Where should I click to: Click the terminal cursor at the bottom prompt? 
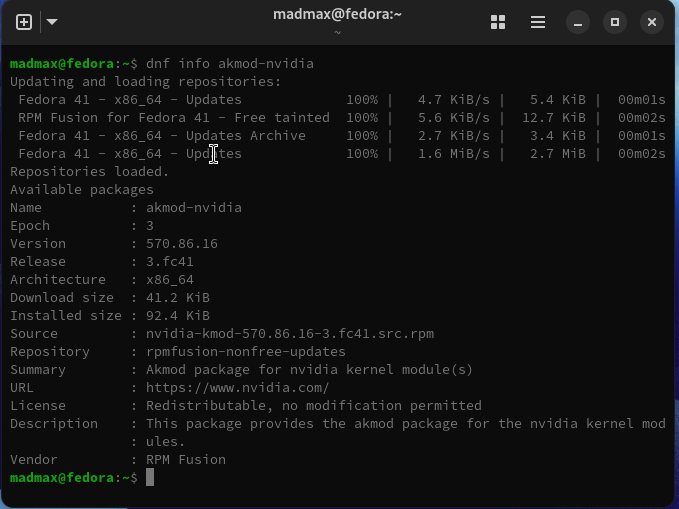(150, 477)
